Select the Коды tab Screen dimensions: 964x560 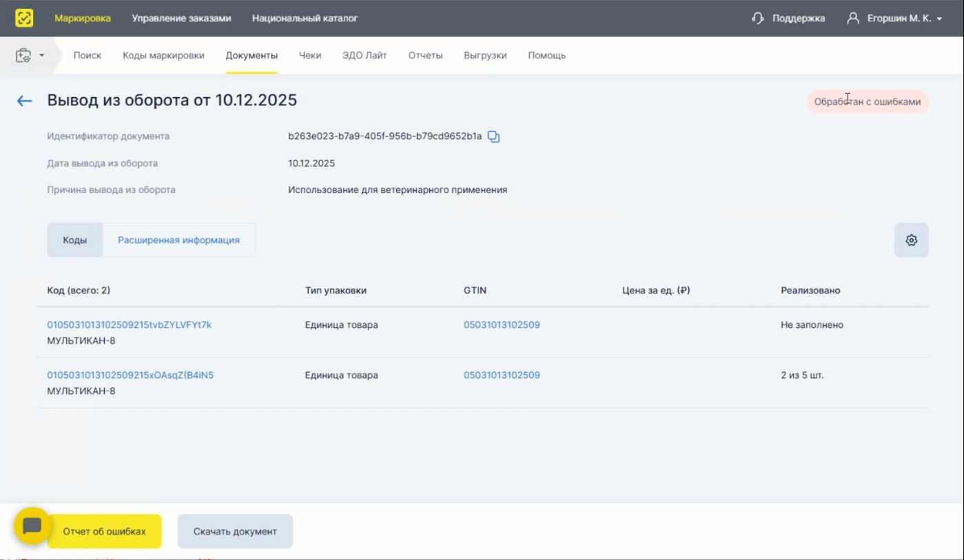[x=74, y=240]
